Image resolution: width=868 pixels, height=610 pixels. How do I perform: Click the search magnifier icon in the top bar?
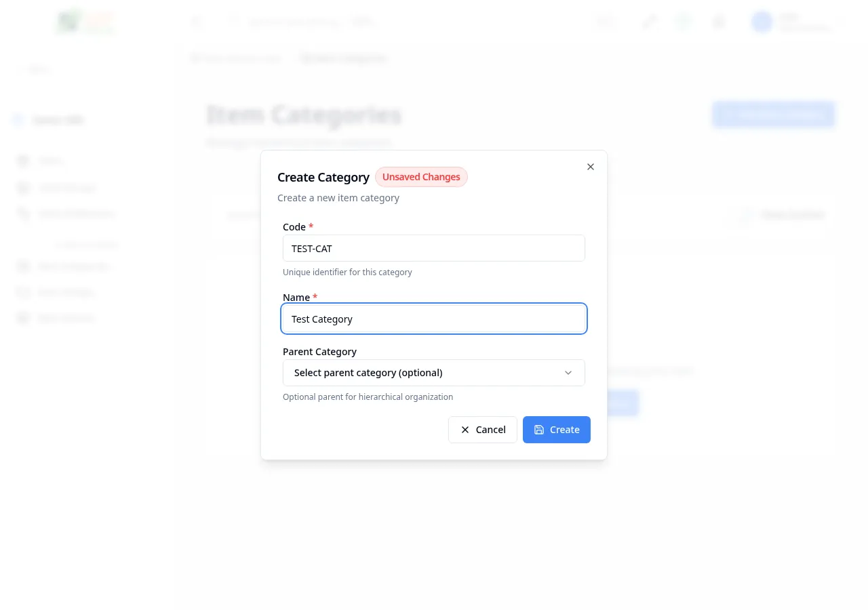(x=234, y=22)
